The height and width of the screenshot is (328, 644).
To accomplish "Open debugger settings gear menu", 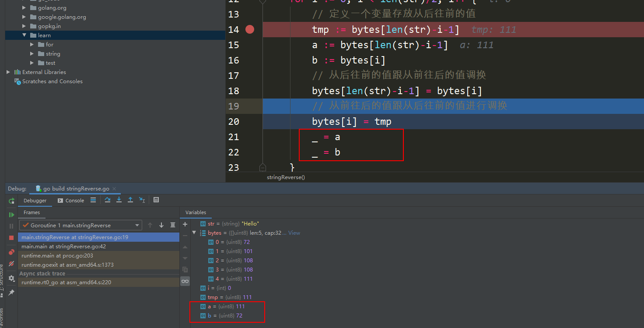I will point(12,279).
